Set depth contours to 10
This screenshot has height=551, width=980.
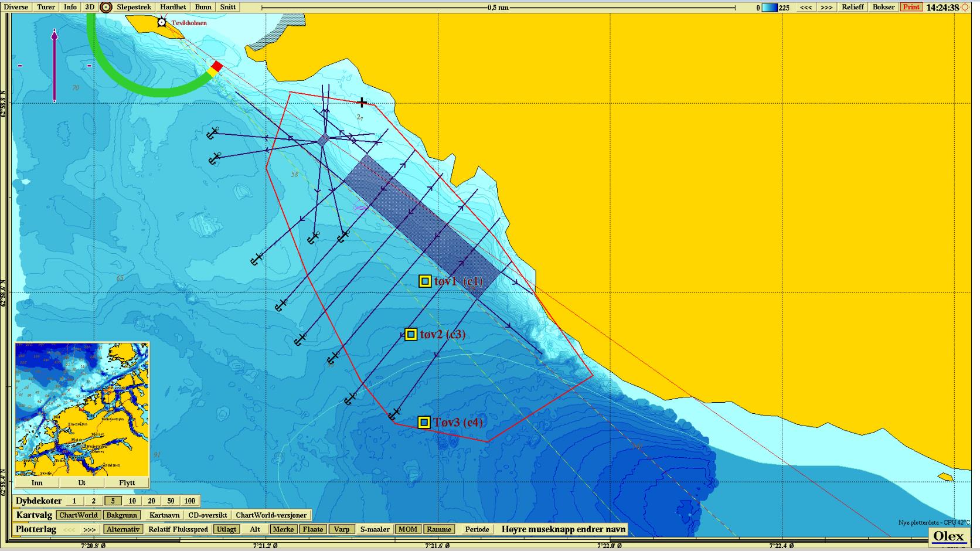click(x=132, y=501)
